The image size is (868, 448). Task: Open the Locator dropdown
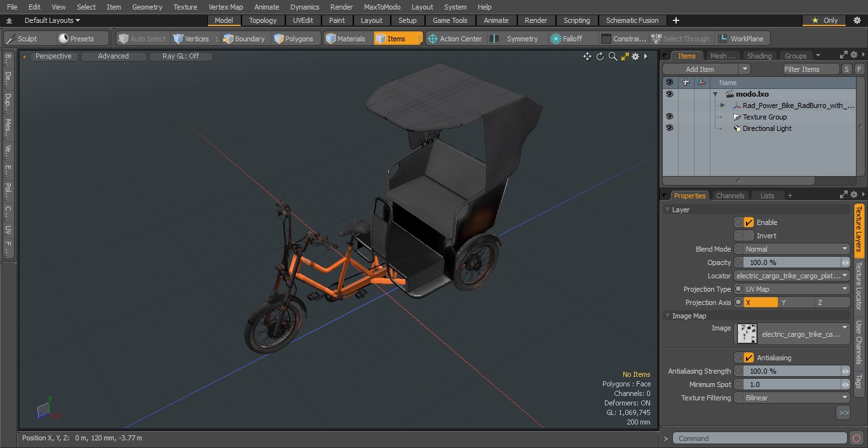(x=792, y=276)
